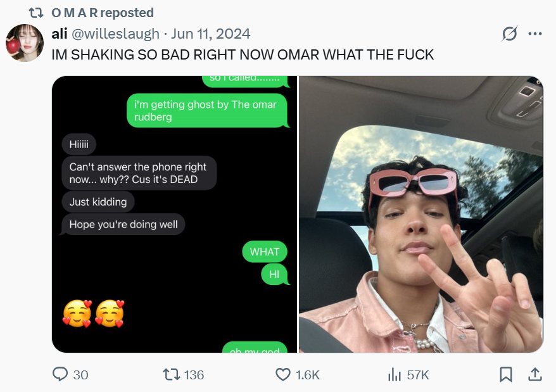Enlarge the text message screenshot image
Image resolution: width=556 pixels, height=392 pixels.
tap(174, 214)
